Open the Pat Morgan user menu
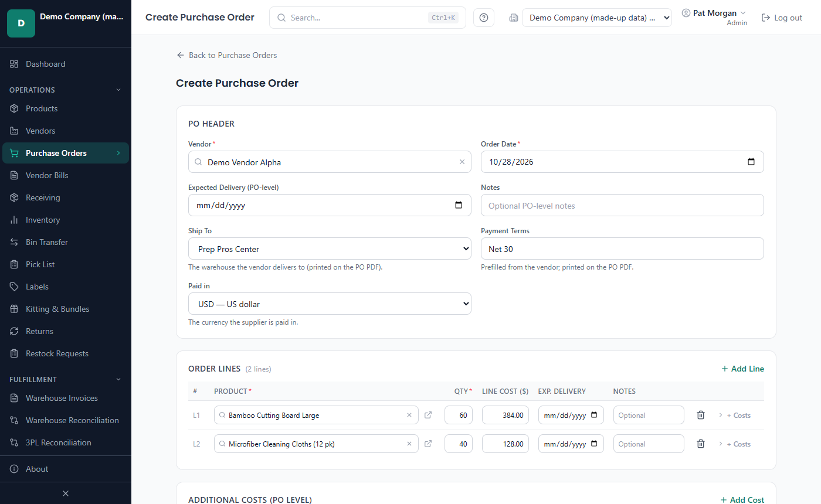The image size is (821, 504). coord(714,18)
